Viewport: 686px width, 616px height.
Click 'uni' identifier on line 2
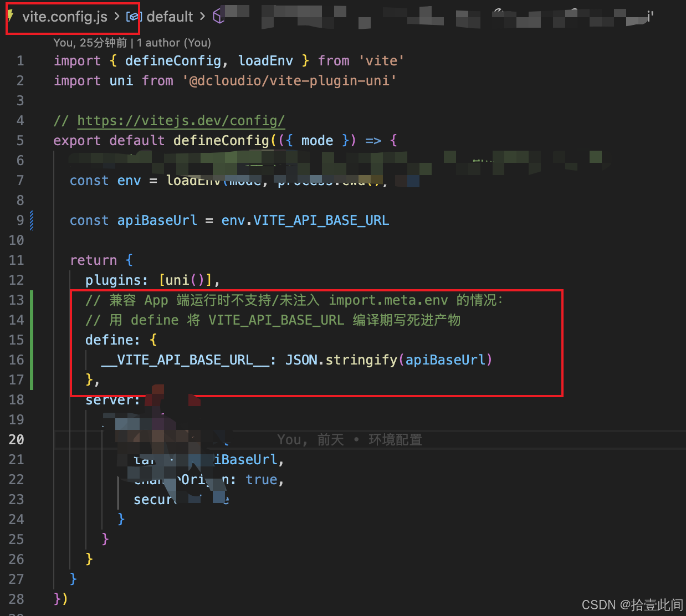[121, 81]
